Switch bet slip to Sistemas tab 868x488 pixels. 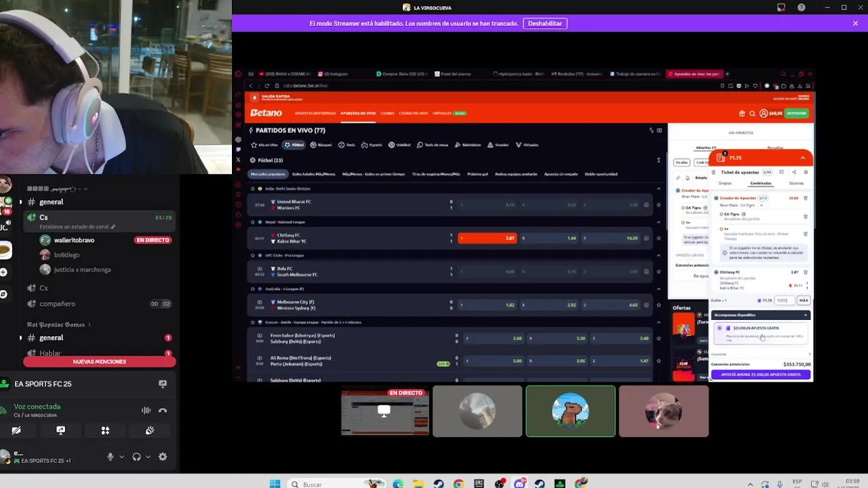pos(796,183)
